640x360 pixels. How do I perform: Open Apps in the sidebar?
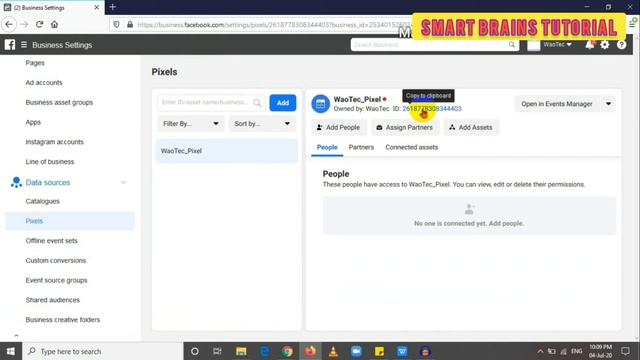point(33,122)
